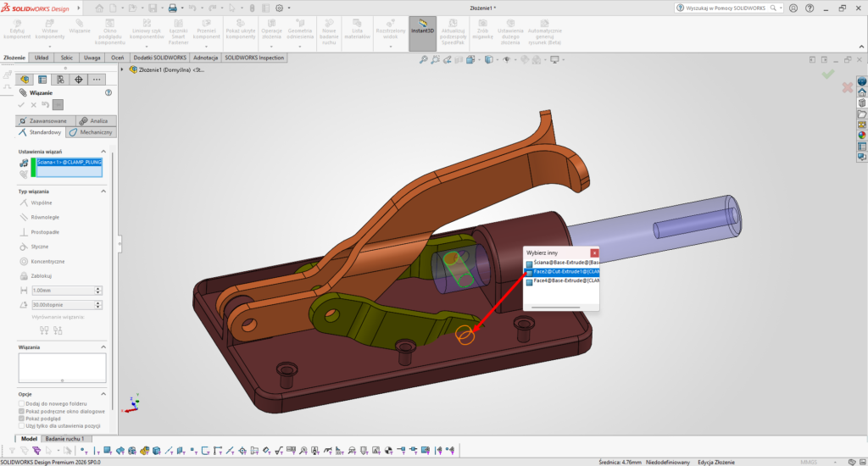
Task: Select Prostopadłe perpendicular mate type
Action: [x=39, y=232]
